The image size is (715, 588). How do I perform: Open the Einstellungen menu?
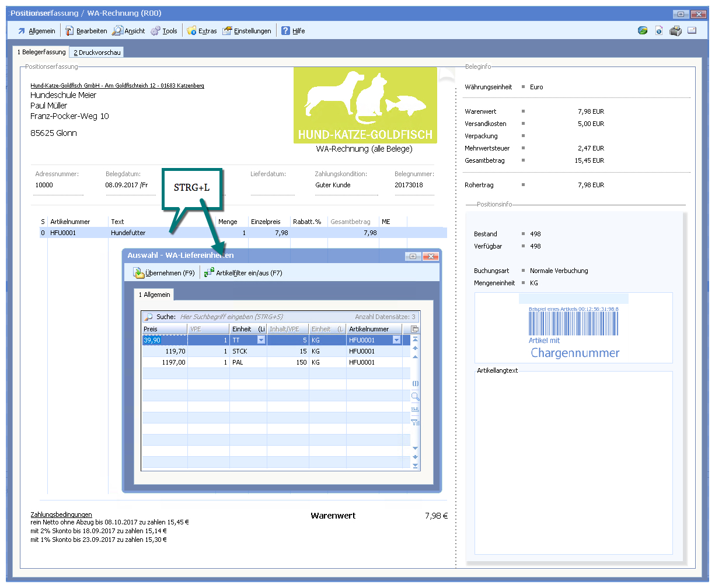coord(247,31)
